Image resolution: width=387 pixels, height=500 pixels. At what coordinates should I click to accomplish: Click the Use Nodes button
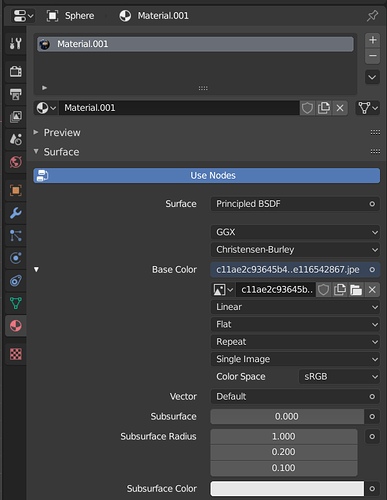pos(206,175)
